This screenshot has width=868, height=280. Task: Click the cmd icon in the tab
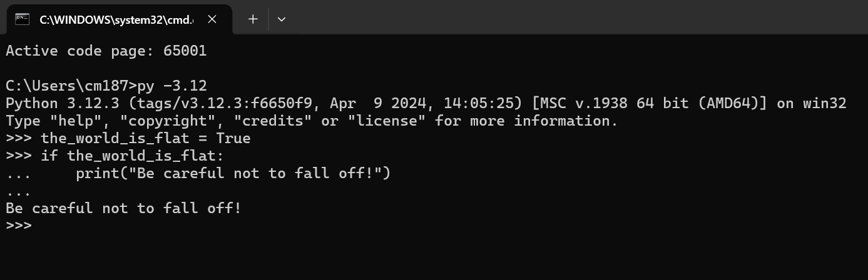point(23,19)
